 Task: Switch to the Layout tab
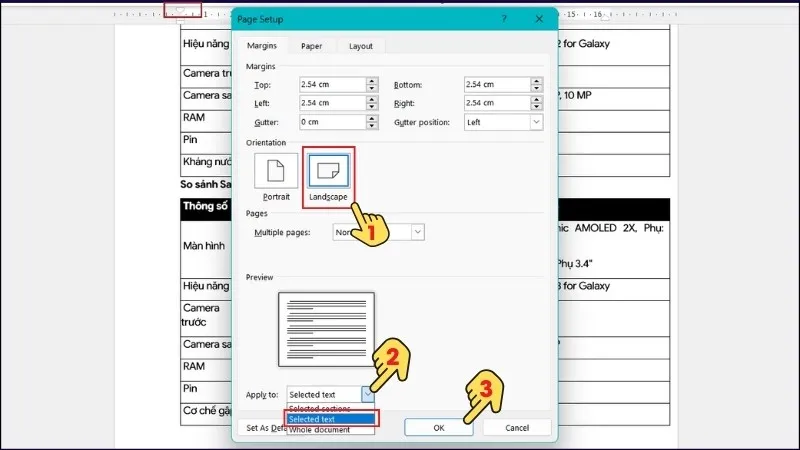[361, 46]
